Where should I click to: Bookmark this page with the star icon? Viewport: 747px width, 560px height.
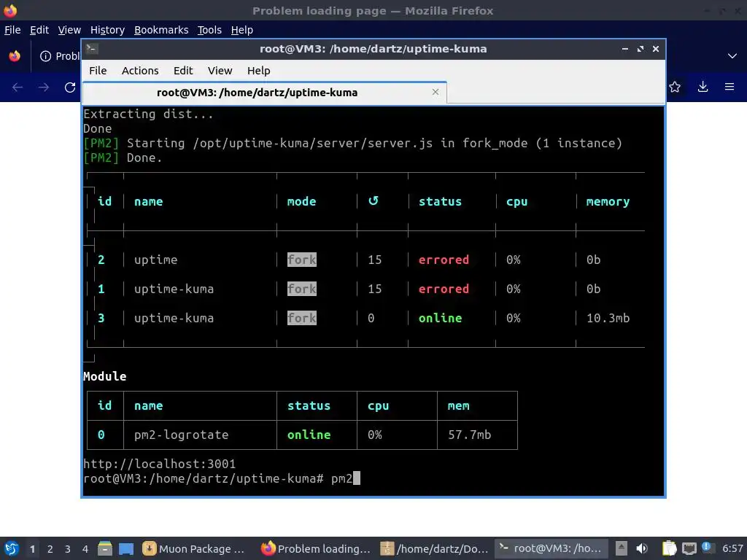click(675, 87)
